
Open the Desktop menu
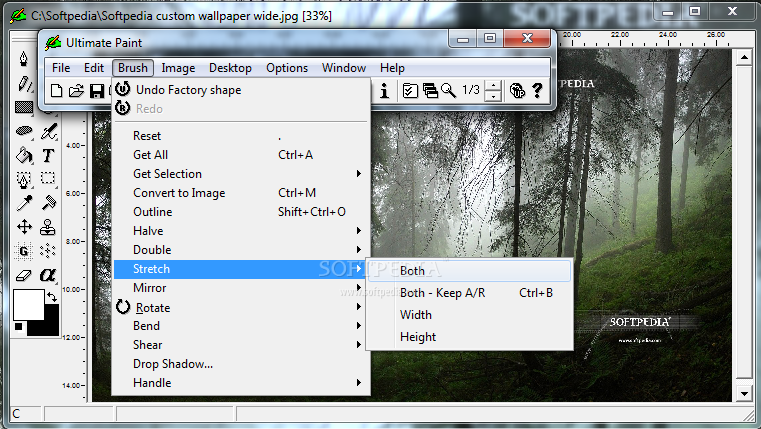pos(230,68)
